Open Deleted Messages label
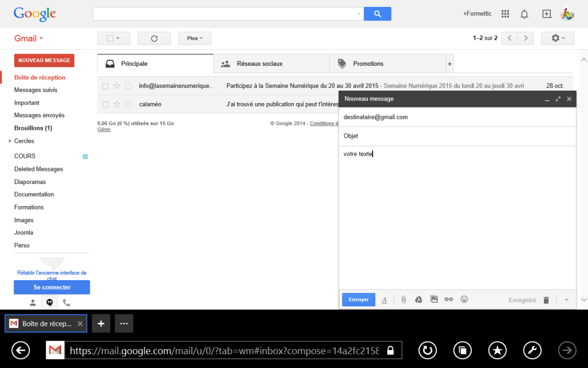Image resolution: width=588 pixels, height=368 pixels. point(39,169)
